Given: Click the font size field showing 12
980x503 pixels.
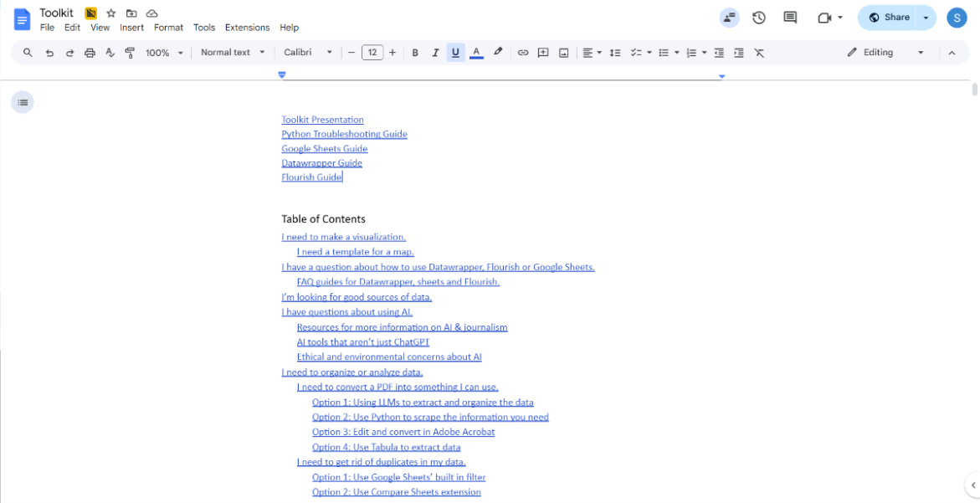Looking at the screenshot, I should pos(372,53).
